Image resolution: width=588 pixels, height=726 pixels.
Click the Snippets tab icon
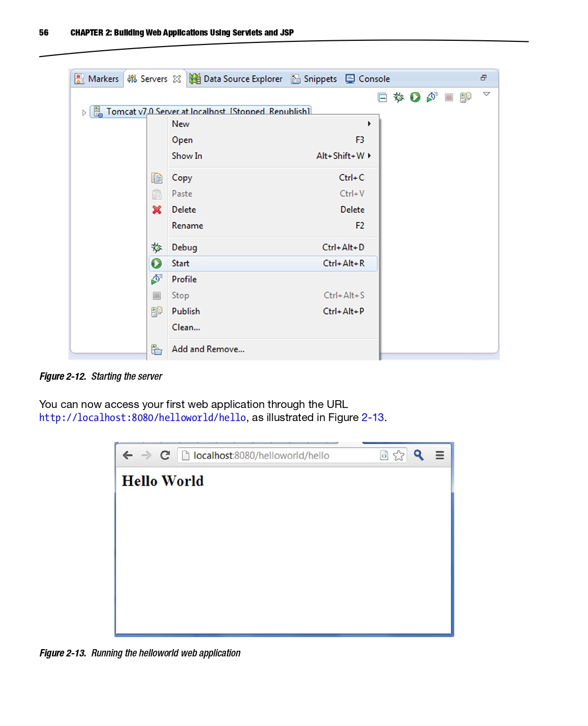click(x=296, y=79)
